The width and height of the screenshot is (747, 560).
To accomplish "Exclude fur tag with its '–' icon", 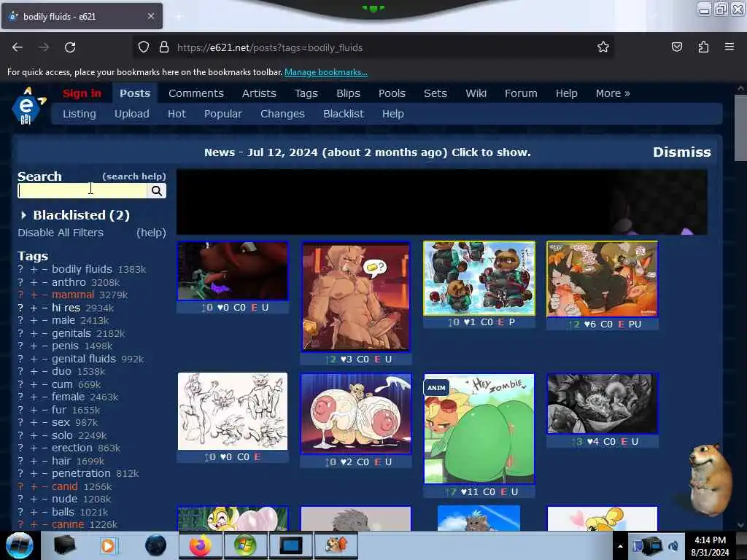I will pyautogui.click(x=44, y=410).
